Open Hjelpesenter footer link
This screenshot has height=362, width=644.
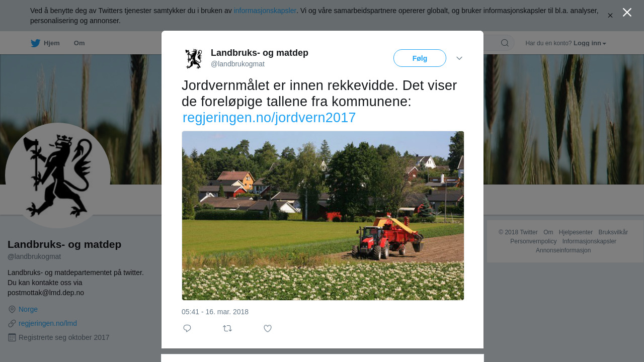[x=576, y=232]
